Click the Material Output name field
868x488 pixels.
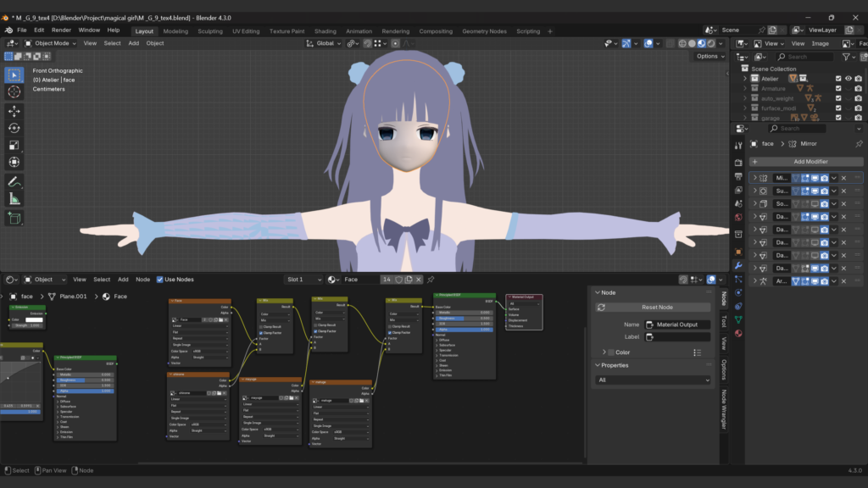(677, 324)
